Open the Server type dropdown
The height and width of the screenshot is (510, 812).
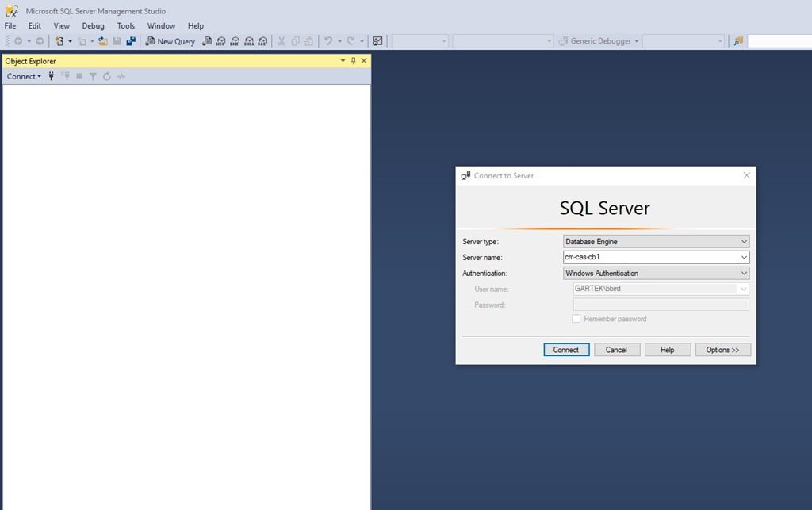coord(656,242)
